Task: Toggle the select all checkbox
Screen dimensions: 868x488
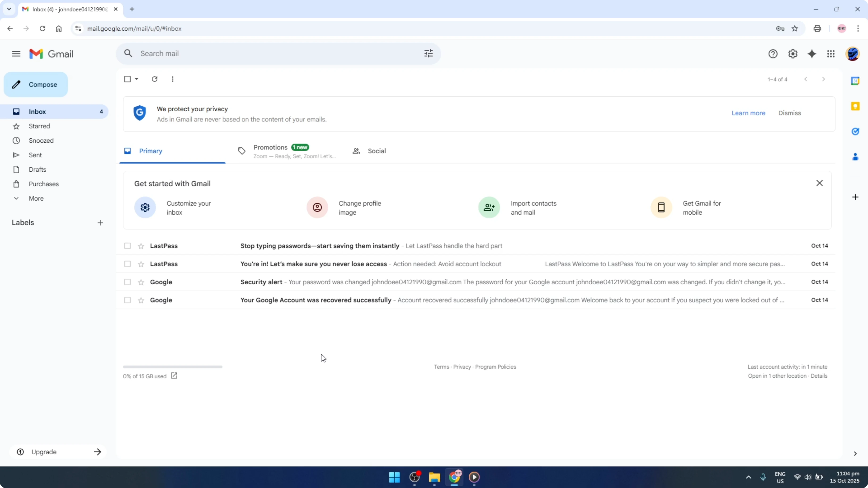Action: click(x=127, y=79)
